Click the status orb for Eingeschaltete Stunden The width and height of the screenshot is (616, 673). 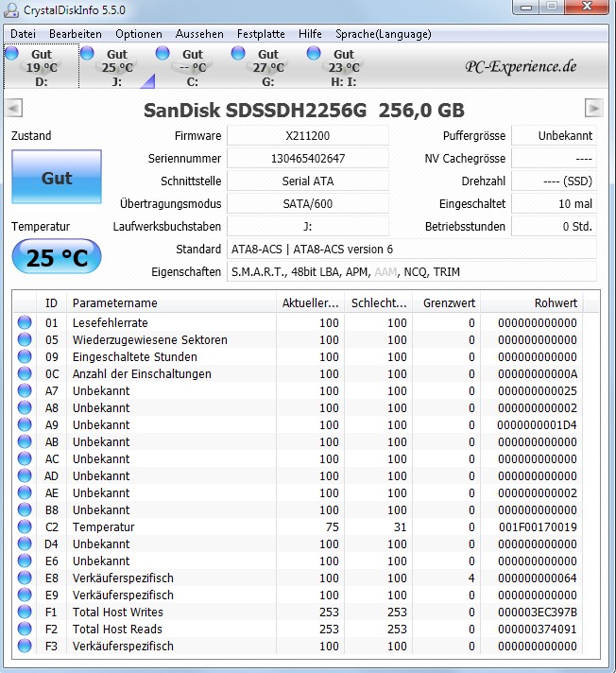tap(25, 356)
